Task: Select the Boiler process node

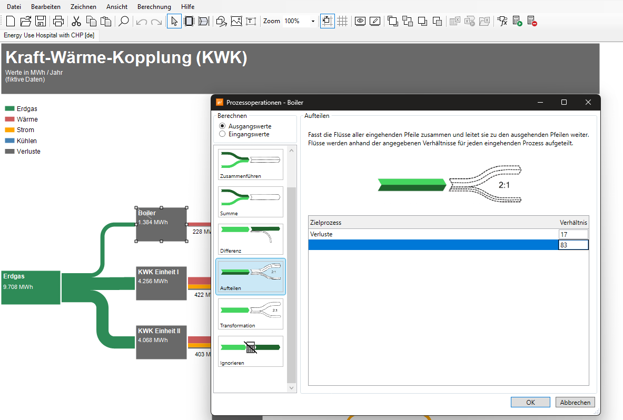Action: (161, 224)
